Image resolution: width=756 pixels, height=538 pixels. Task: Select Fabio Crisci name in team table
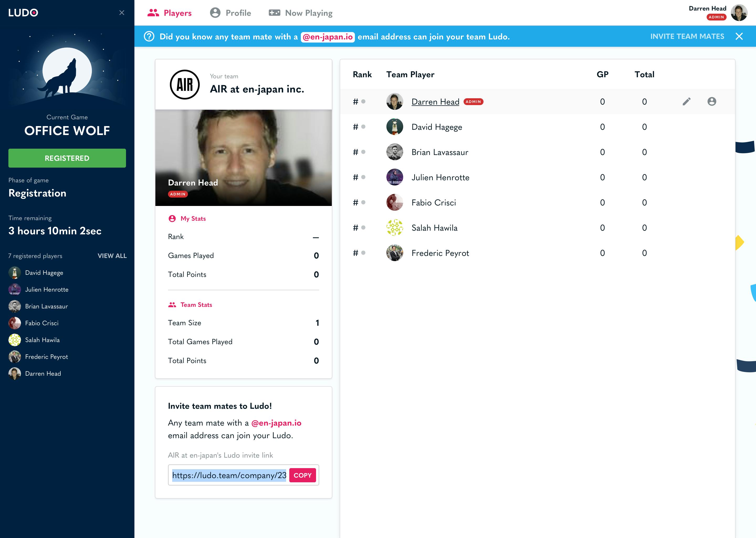click(x=434, y=203)
